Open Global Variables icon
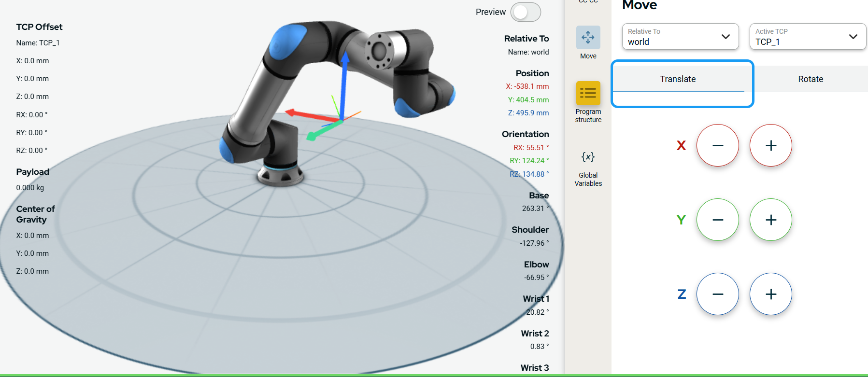 588,157
